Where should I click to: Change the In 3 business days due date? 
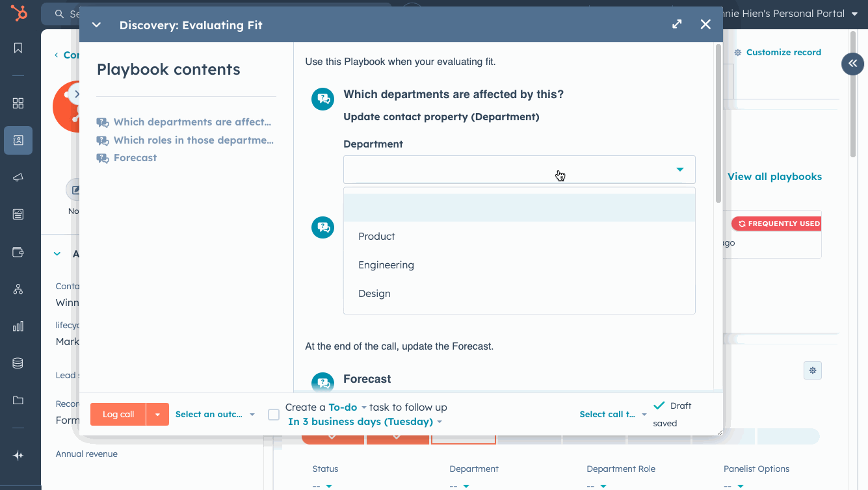(362, 421)
